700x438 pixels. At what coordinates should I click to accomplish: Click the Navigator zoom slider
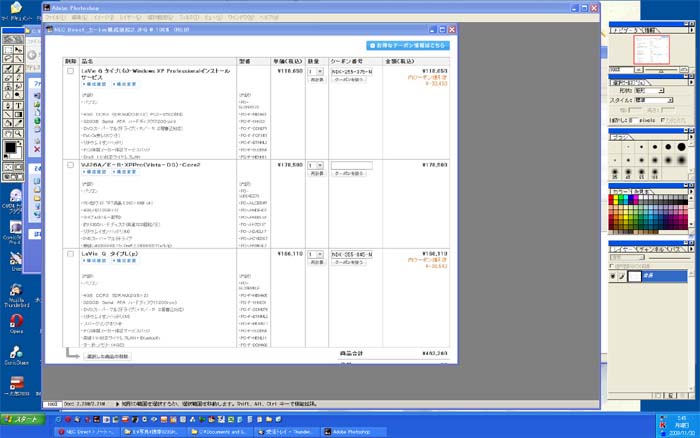tap(661, 70)
